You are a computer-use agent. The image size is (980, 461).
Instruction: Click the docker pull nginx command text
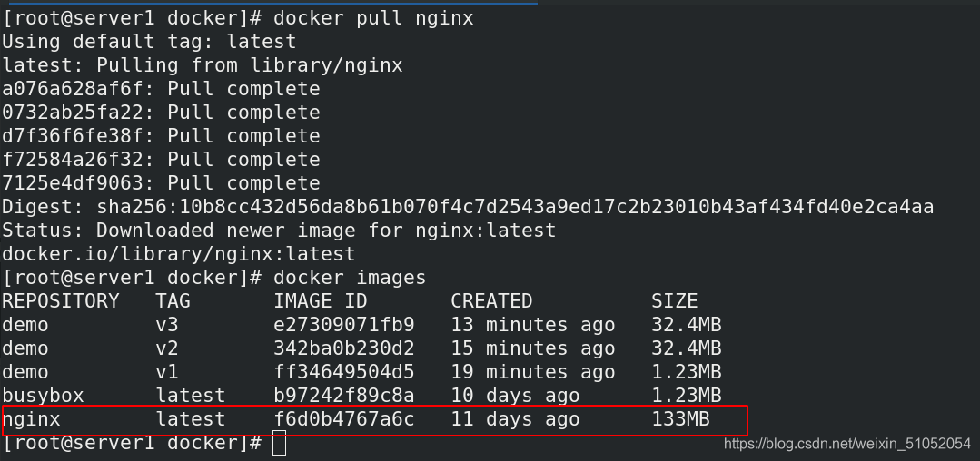[373, 19]
